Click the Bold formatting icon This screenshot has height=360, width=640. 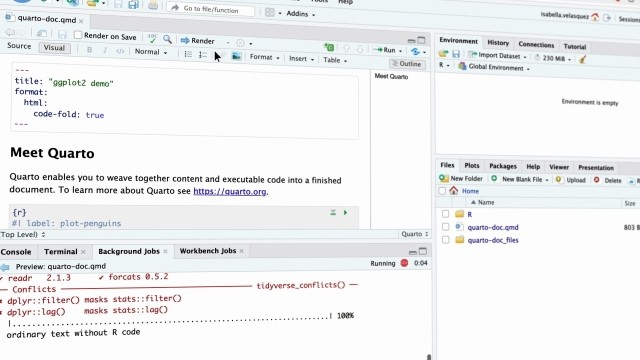pyautogui.click(x=89, y=50)
